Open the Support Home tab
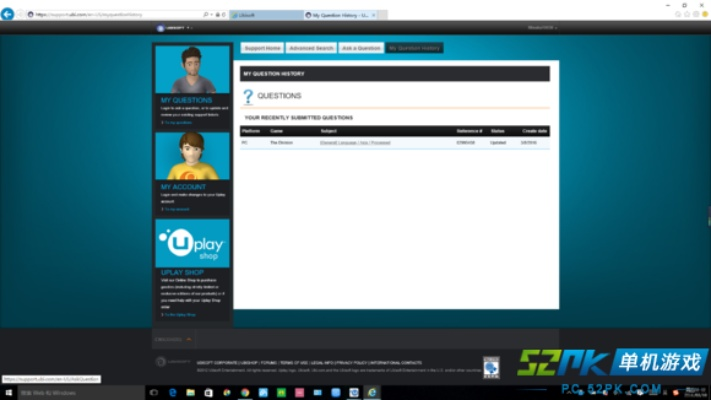The height and width of the screenshot is (400, 711). tap(261, 48)
